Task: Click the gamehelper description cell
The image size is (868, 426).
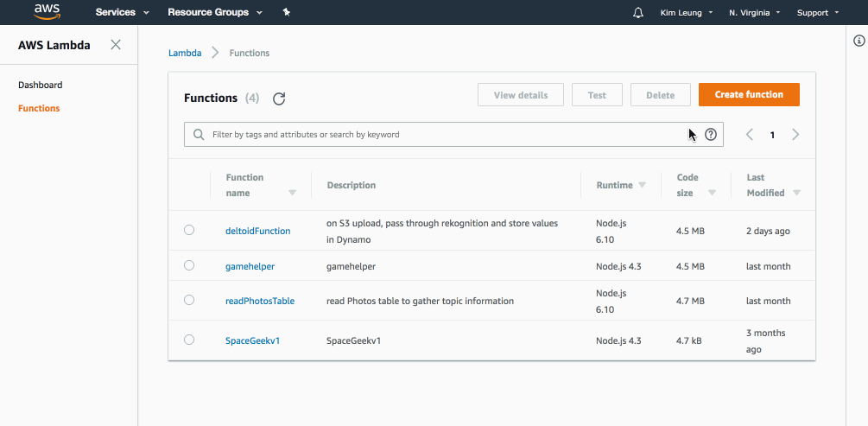Action: pos(351,266)
